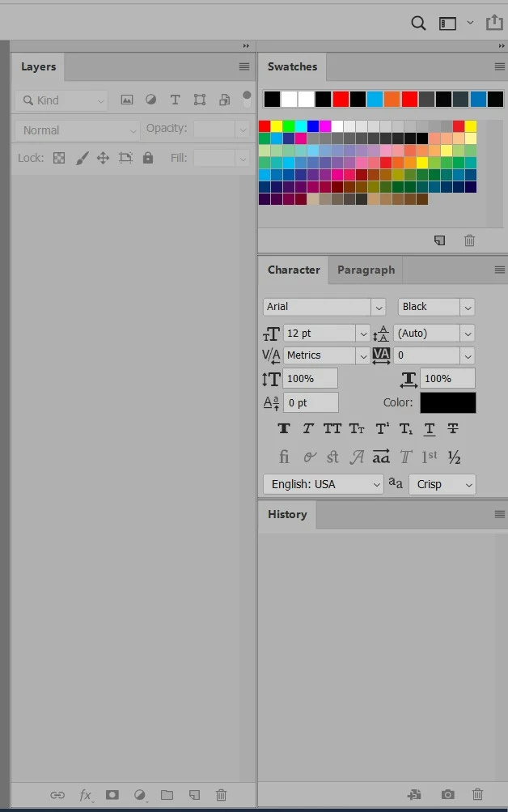Open the Opacity slider dropdown
Screen dimensions: 508x812
click(x=243, y=130)
